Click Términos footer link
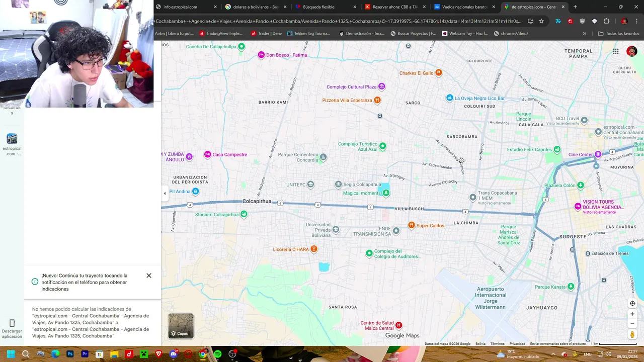This screenshot has width=644, height=362. click(497, 344)
